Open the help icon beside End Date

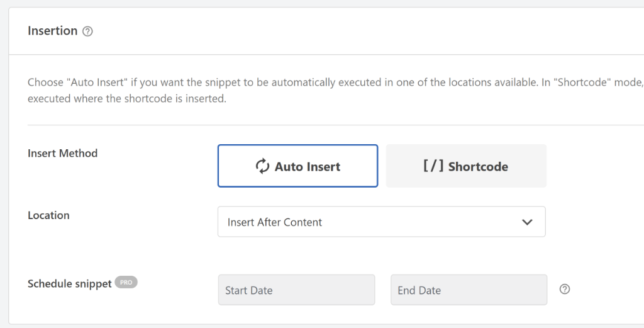click(x=565, y=289)
